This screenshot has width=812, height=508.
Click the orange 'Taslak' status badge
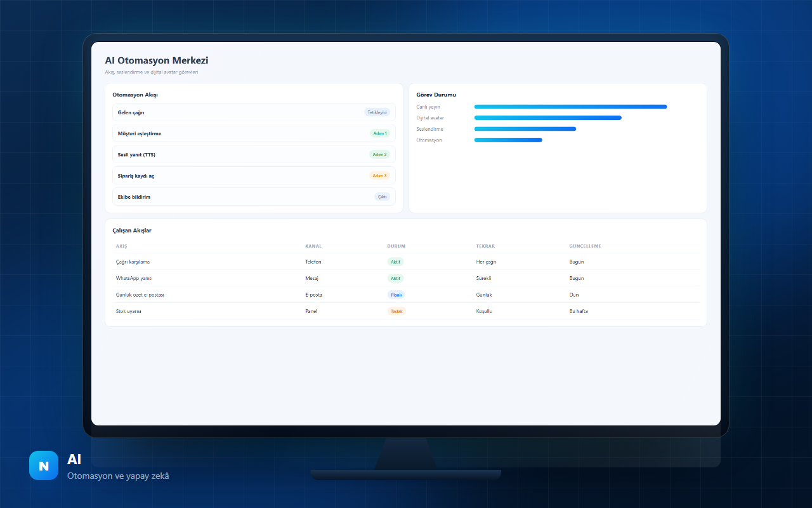pos(396,311)
